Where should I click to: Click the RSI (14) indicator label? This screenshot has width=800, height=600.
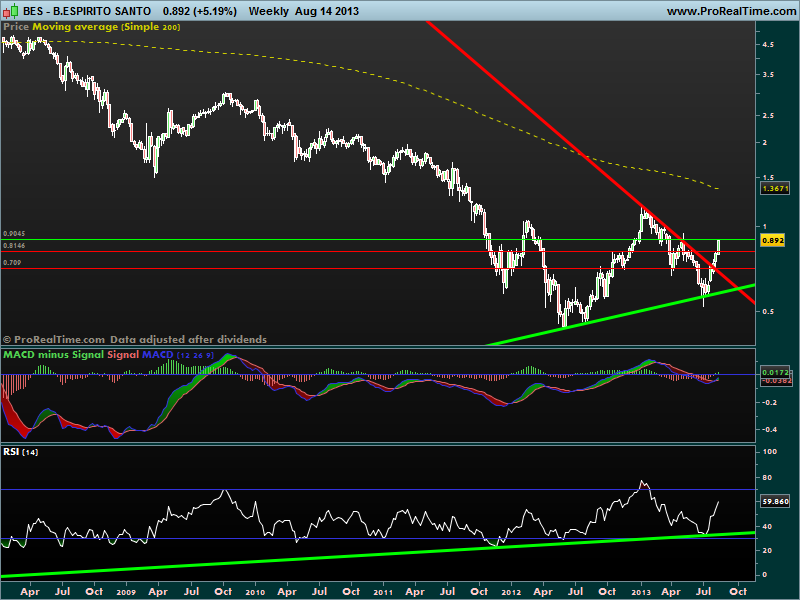20,452
